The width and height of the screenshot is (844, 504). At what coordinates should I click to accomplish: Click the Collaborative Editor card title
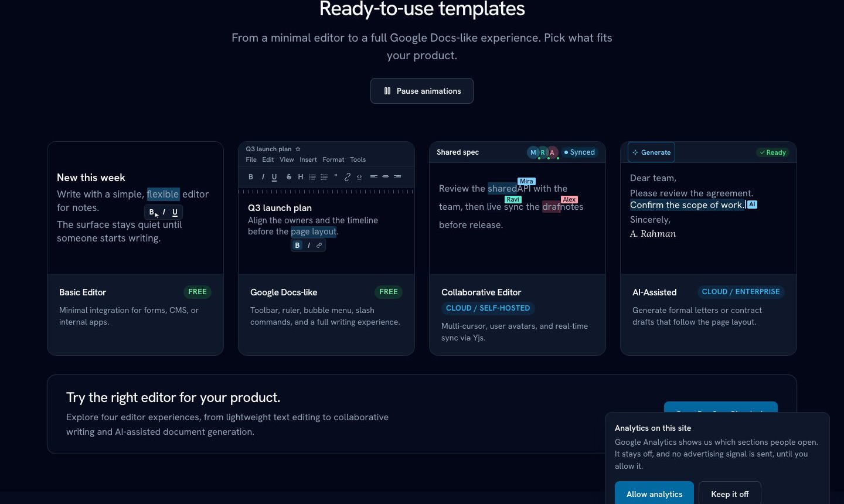click(x=481, y=292)
